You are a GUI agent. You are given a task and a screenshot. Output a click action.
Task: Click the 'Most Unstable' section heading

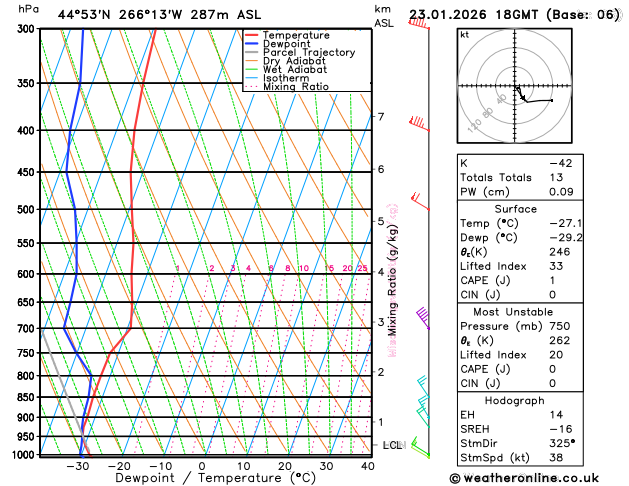pos(513,312)
